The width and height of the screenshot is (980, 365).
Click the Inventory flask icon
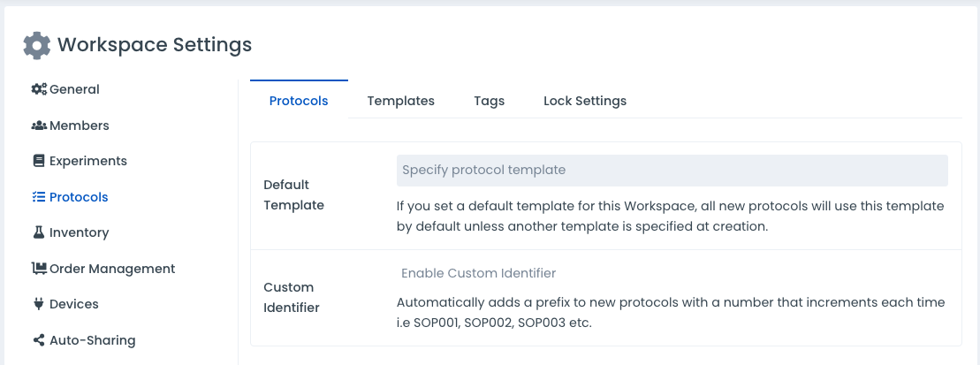pyautogui.click(x=39, y=232)
